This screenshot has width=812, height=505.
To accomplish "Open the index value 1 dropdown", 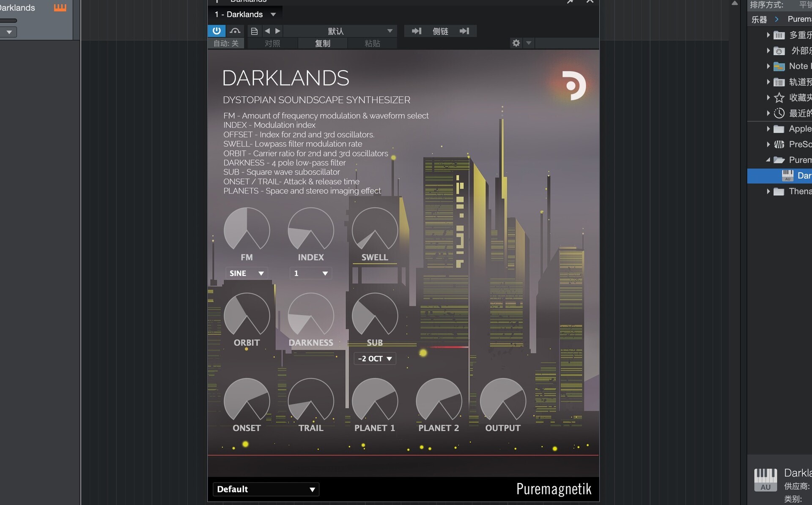I will [x=311, y=273].
